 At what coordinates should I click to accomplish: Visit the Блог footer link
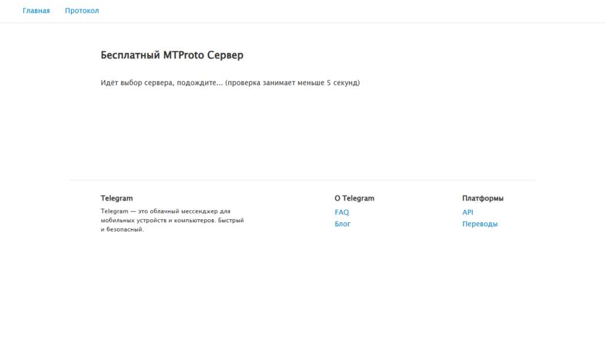pos(343,224)
